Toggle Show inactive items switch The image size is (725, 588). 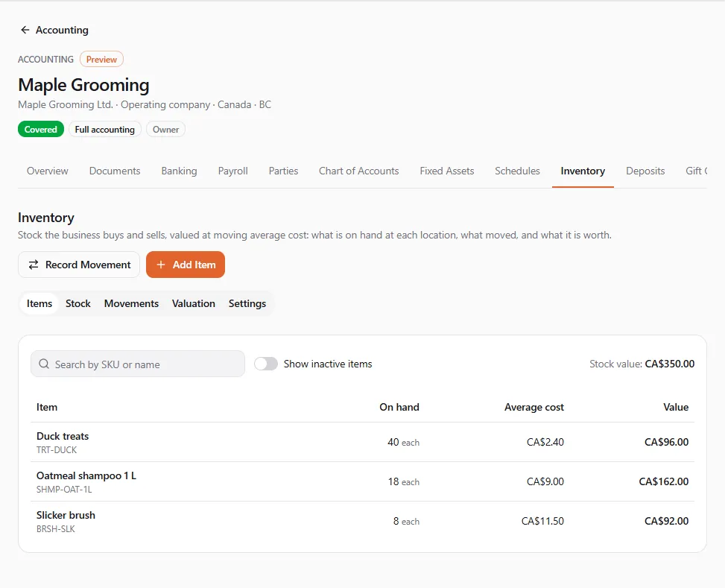(266, 364)
